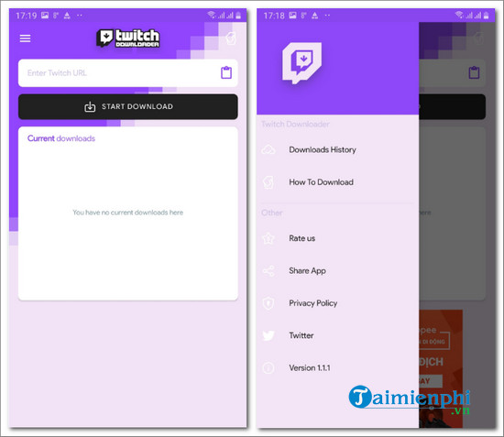The image size is (504, 437).
Task: Click the download icon on START DOWNLOAD
Action: [90, 106]
